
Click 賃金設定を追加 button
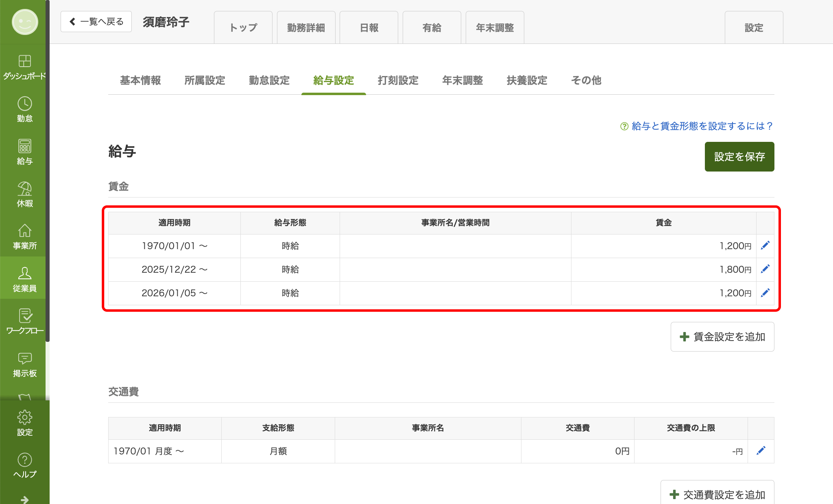pyautogui.click(x=722, y=337)
